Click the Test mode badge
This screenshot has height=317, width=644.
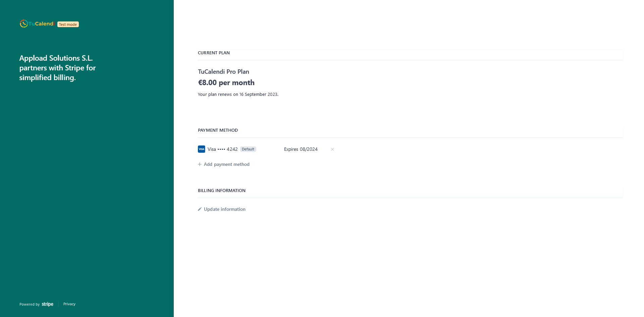click(68, 24)
